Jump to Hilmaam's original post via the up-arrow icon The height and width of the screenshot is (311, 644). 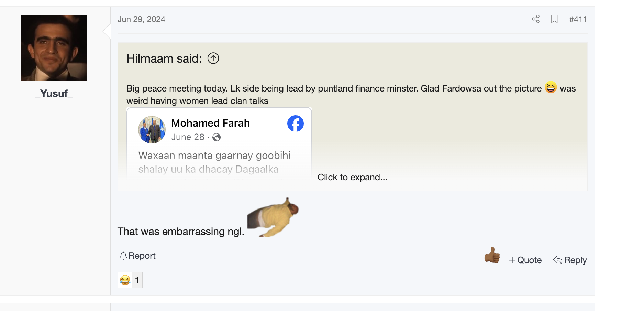click(x=213, y=58)
